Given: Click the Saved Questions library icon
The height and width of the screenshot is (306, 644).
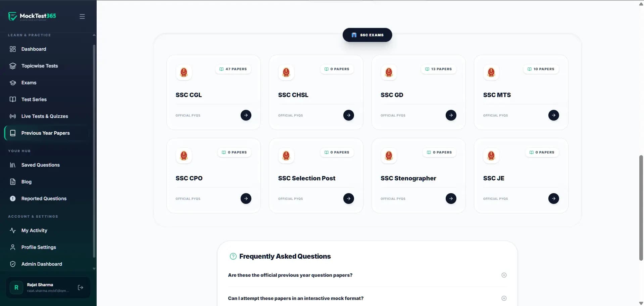Looking at the screenshot, I should (13, 165).
